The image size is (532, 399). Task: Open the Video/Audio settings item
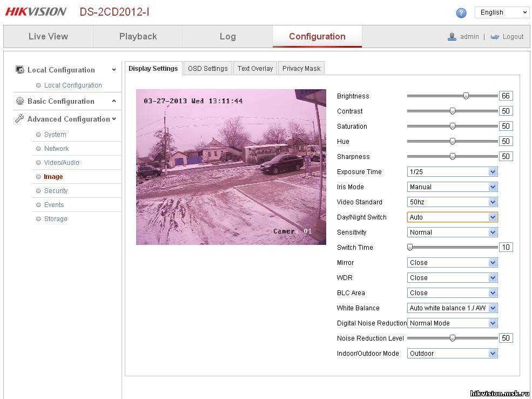pyautogui.click(x=62, y=163)
